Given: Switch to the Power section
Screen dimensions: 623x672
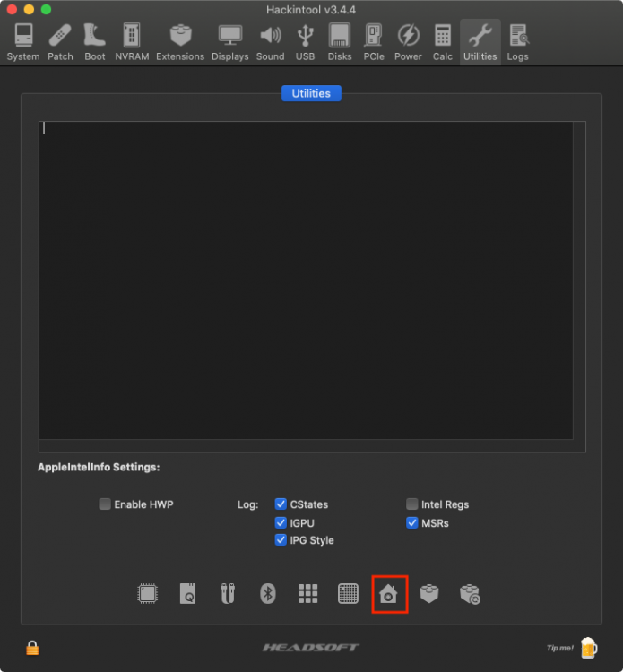Looking at the screenshot, I should 408,42.
